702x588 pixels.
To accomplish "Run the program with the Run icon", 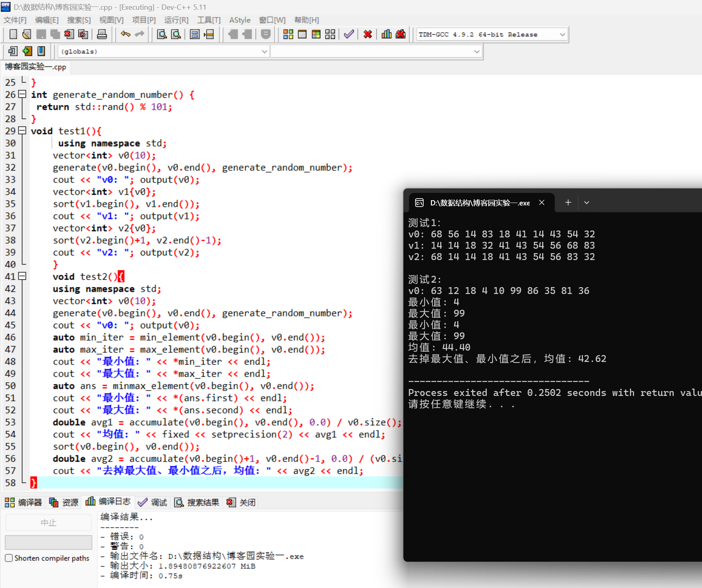I will pyautogui.click(x=302, y=34).
